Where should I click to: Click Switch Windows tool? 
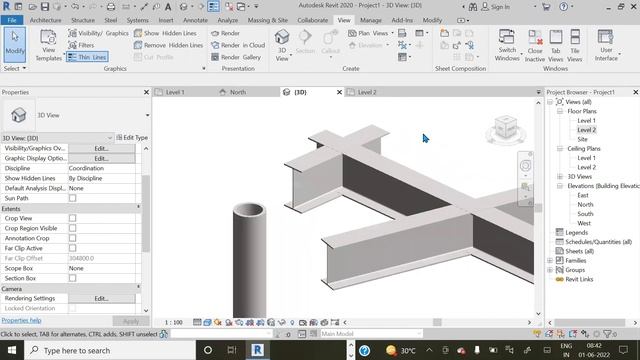pyautogui.click(x=507, y=46)
